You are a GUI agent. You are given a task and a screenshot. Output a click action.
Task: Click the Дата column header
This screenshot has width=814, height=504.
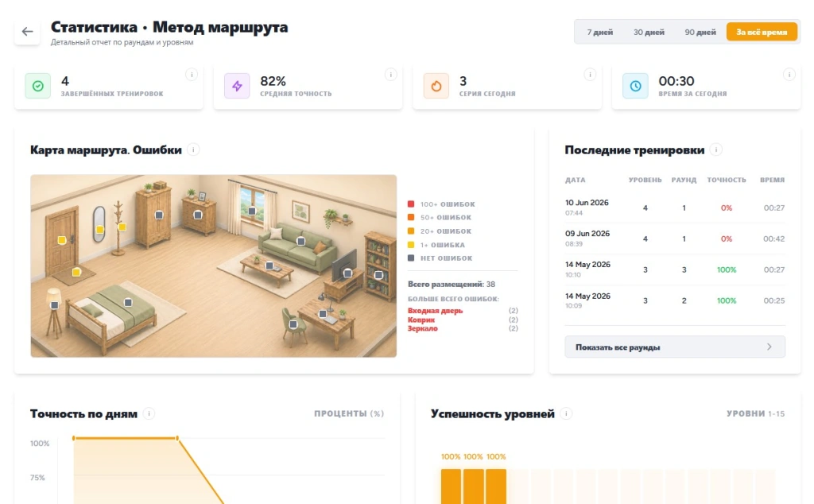coord(576,180)
